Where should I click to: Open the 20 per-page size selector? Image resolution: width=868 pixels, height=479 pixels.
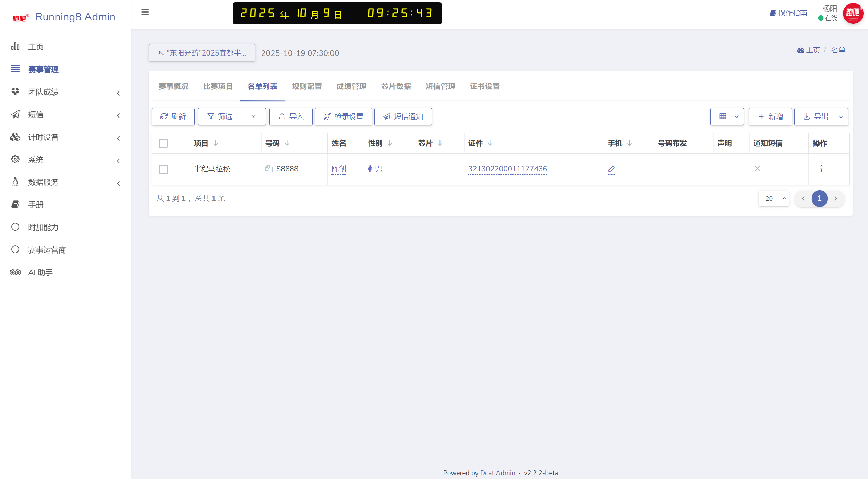pyautogui.click(x=774, y=198)
